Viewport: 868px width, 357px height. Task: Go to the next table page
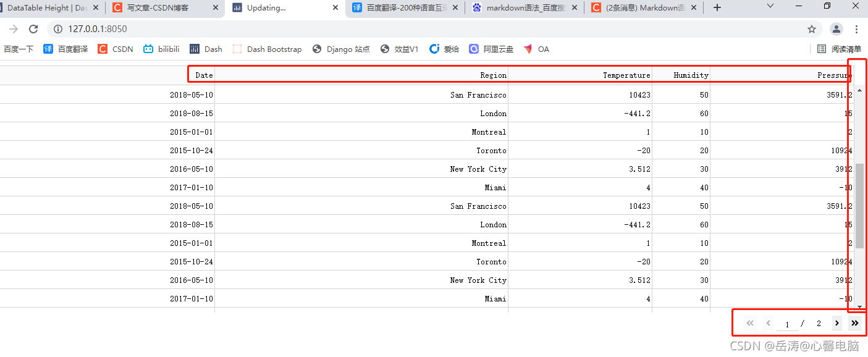(836, 323)
